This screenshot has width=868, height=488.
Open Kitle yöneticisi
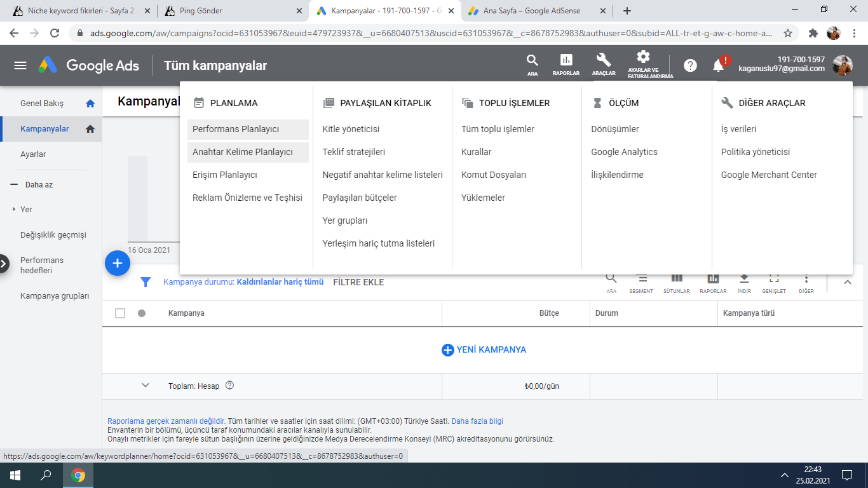coord(351,129)
